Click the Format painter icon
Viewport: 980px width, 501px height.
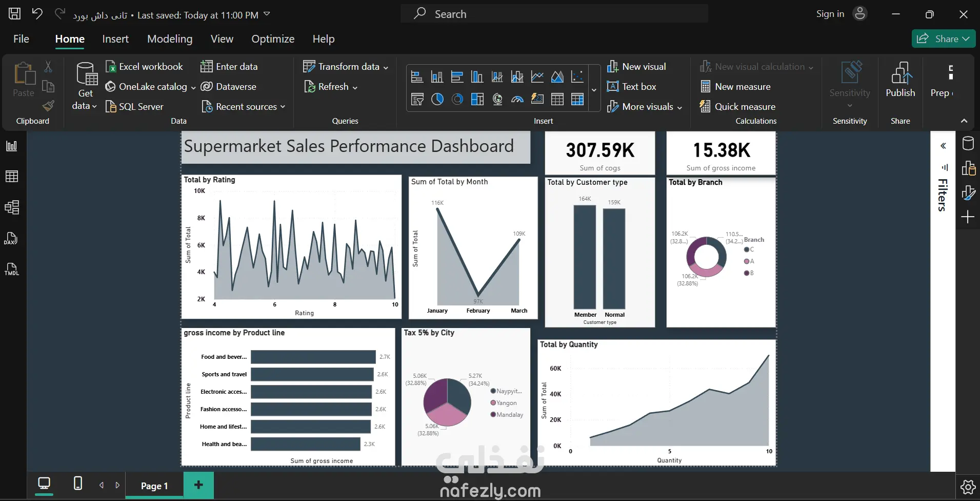[48, 106]
